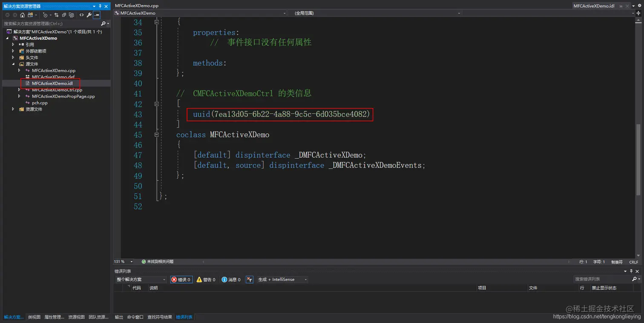The height and width of the screenshot is (323, 644).
Task: Toggle the 警告 0 filter button
Action: click(206, 280)
